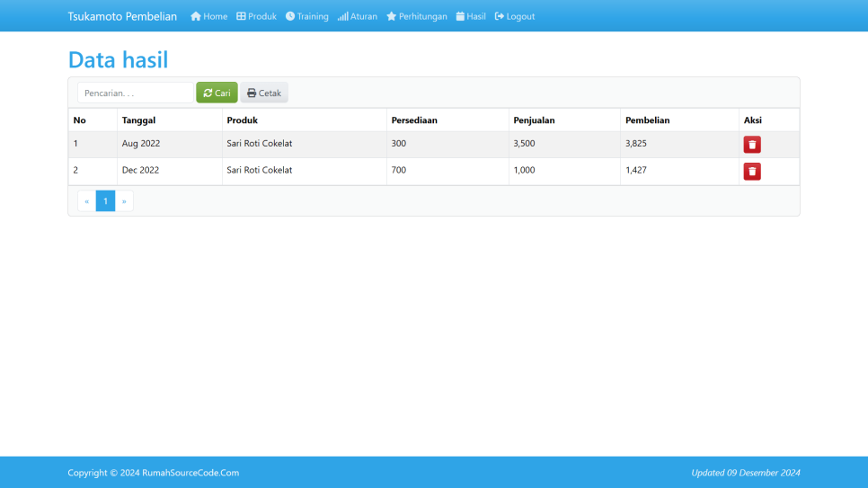Viewport: 868px width, 488px height.
Task: Navigate to Aturan page
Action: pyautogui.click(x=357, y=16)
